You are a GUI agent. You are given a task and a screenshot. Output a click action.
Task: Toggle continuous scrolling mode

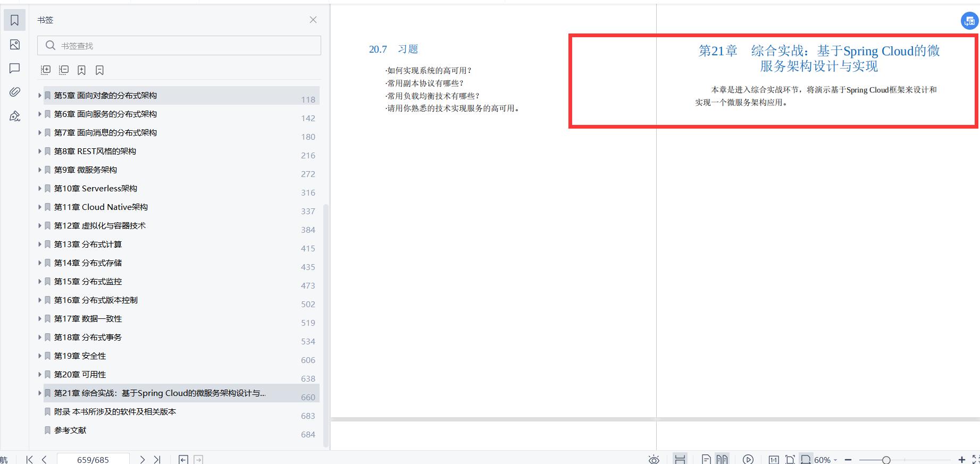680,459
